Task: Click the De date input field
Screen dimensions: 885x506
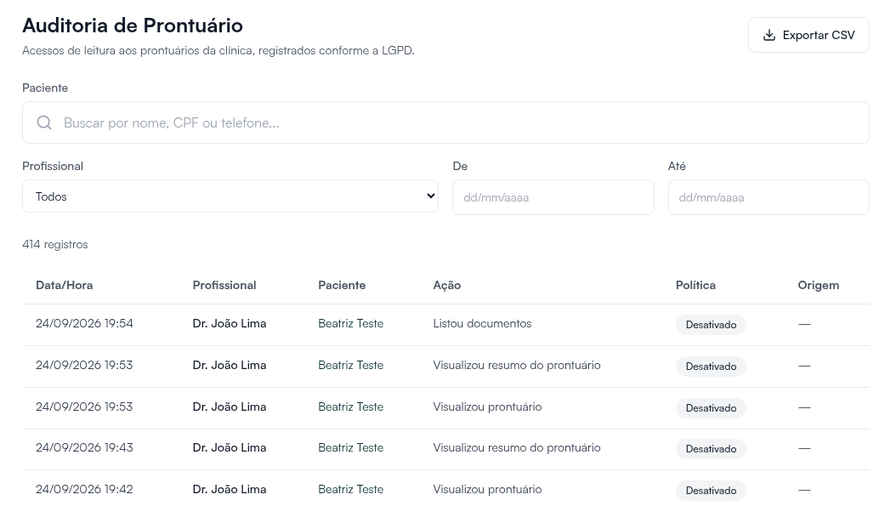Action: pyautogui.click(x=553, y=197)
